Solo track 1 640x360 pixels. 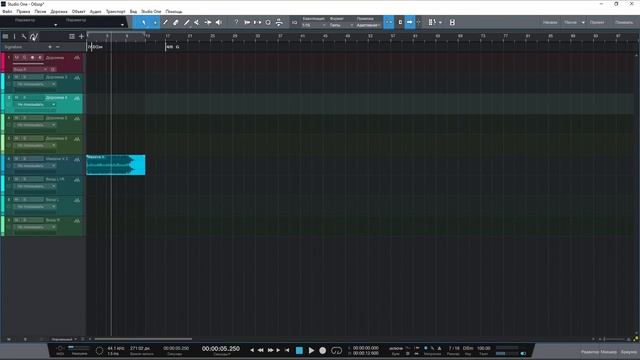24,58
